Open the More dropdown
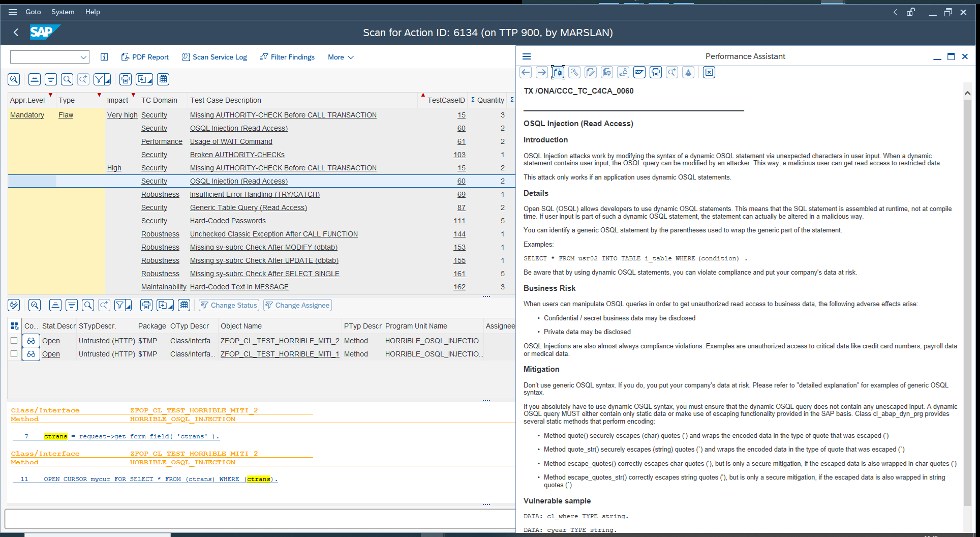Image resolution: width=980 pixels, height=537 pixels. point(340,57)
